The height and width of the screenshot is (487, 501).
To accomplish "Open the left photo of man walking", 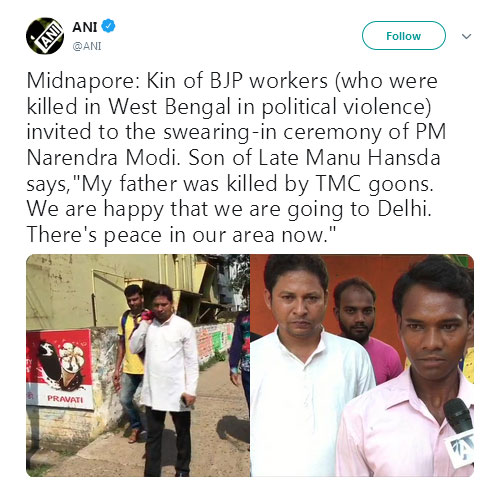I will 138,365.
